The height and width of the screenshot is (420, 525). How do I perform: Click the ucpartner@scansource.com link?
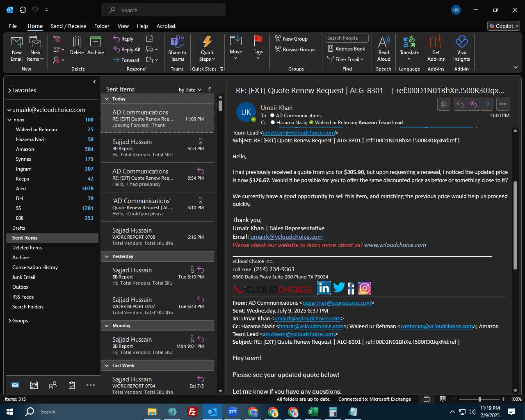pyautogui.click(x=337, y=303)
